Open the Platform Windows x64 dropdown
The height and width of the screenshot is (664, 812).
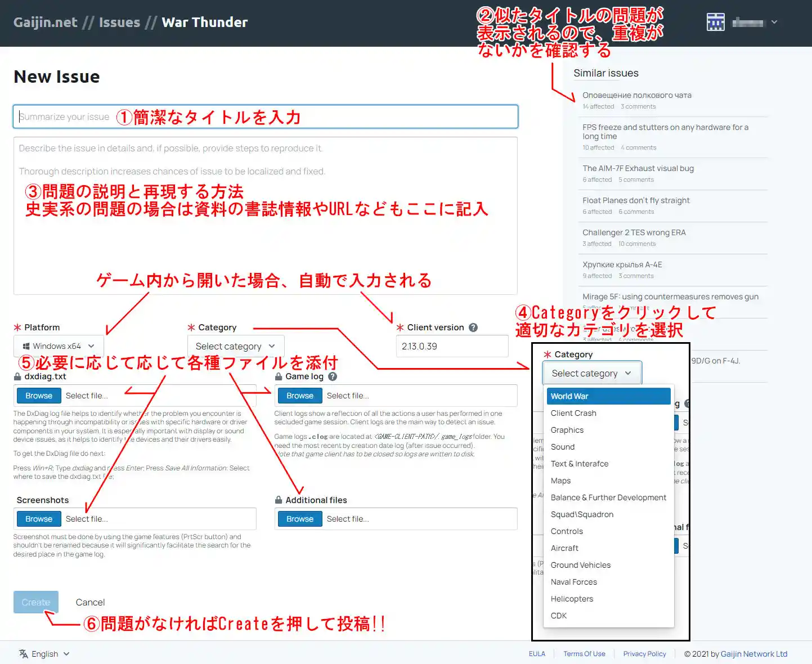click(59, 346)
